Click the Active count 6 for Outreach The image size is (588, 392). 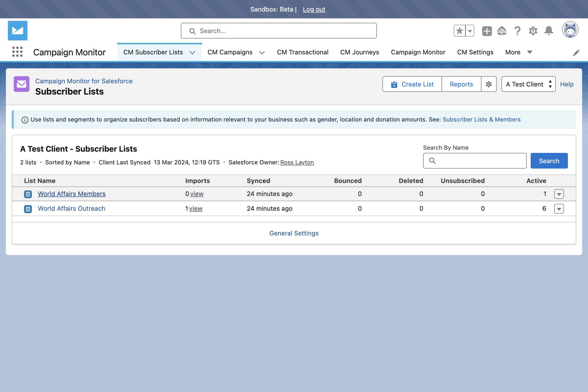[x=544, y=208]
